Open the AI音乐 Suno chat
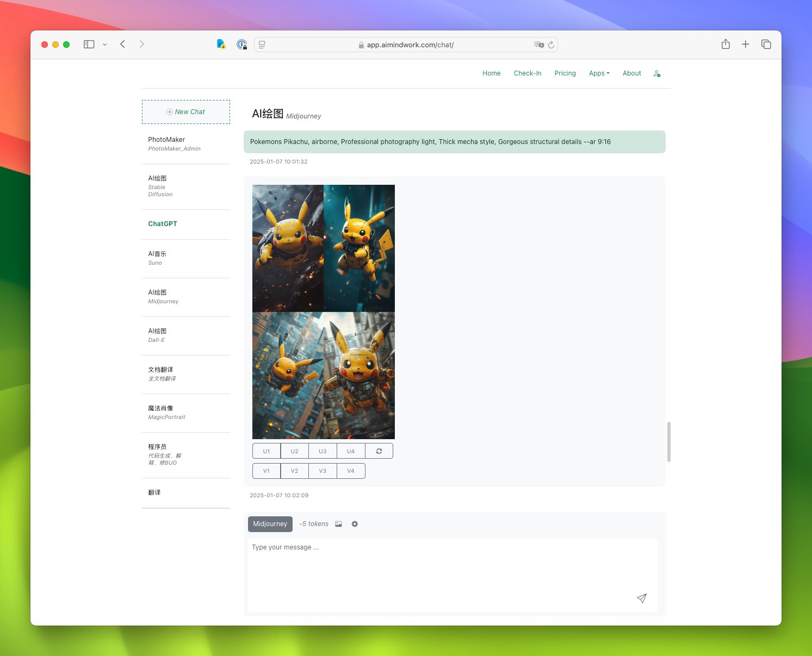This screenshot has width=812, height=656. click(186, 258)
